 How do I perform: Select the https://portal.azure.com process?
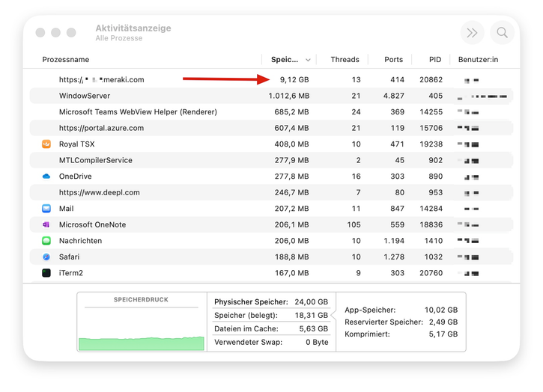pos(101,128)
